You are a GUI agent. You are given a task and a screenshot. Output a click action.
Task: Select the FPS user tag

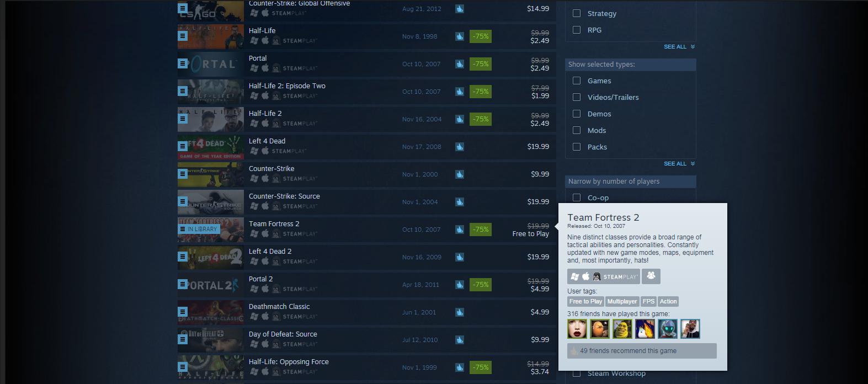pos(648,301)
